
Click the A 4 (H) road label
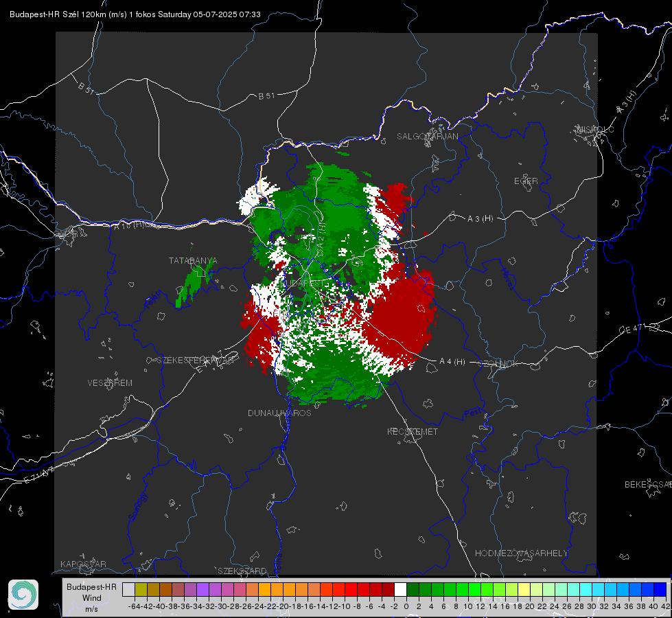452,362
